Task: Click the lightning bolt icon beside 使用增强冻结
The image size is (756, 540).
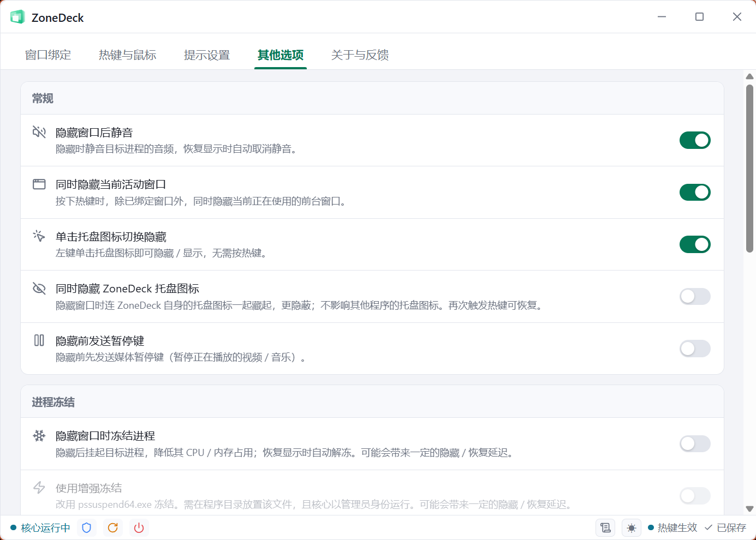Action: pyautogui.click(x=39, y=488)
